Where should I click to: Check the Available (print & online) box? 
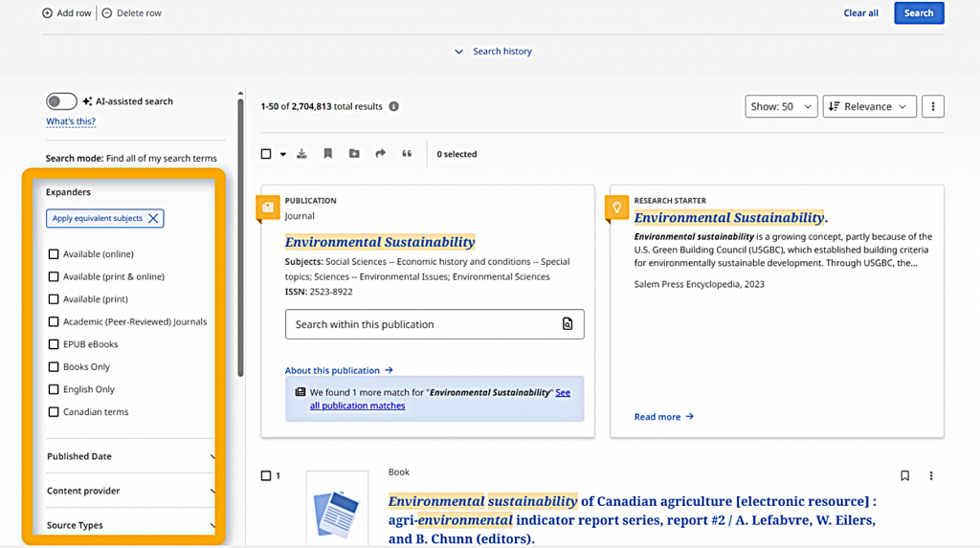(x=54, y=276)
